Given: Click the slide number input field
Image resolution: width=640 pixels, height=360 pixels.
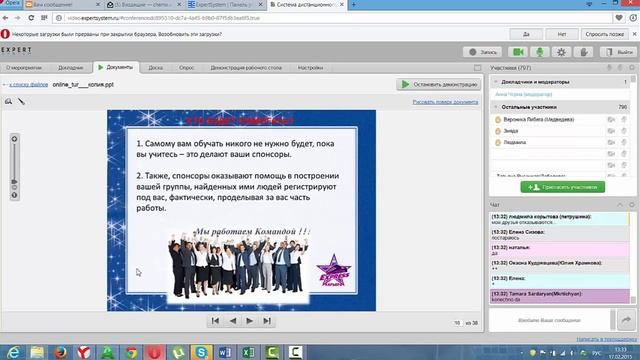Looking at the screenshot, I should (x=457, y=323).
